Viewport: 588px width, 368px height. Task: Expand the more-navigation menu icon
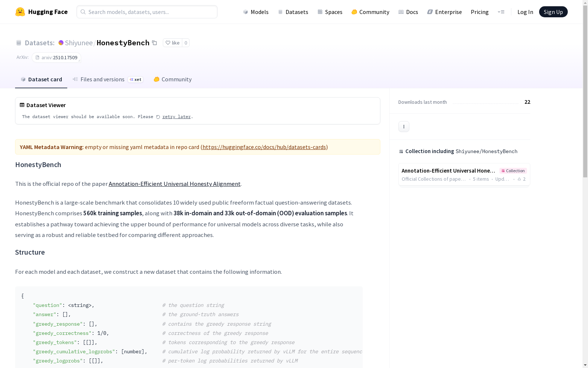[x=501, y=12]
